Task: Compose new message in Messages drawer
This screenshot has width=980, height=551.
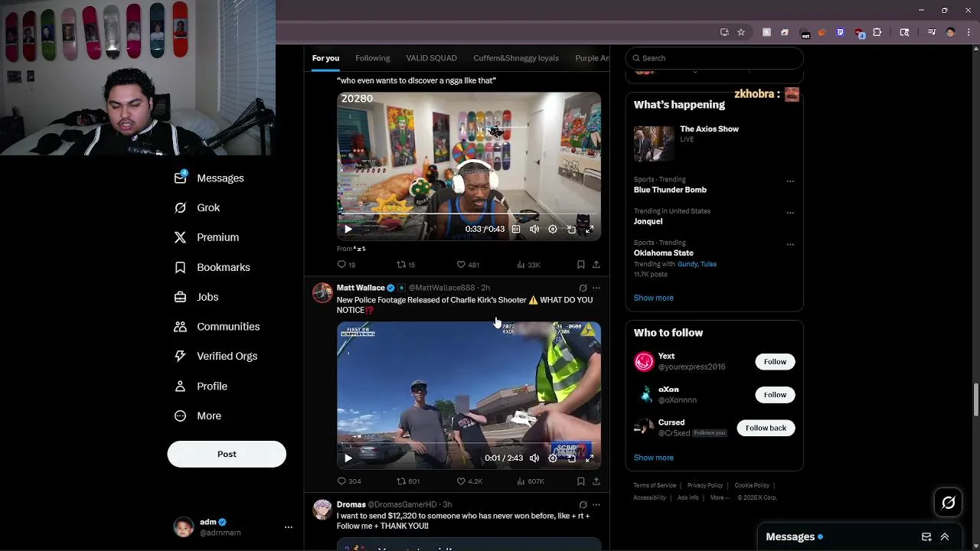Action: [926, 537]
